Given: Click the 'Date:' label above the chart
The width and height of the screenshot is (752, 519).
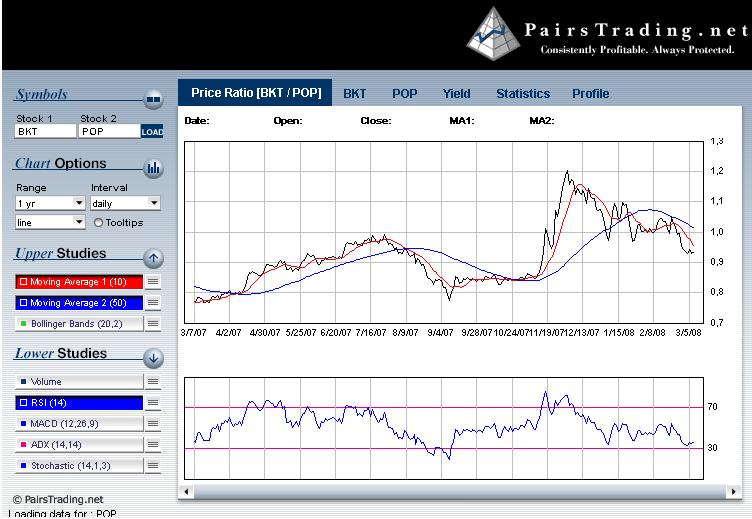Looking at the screenshot, I should coord(197,121).
